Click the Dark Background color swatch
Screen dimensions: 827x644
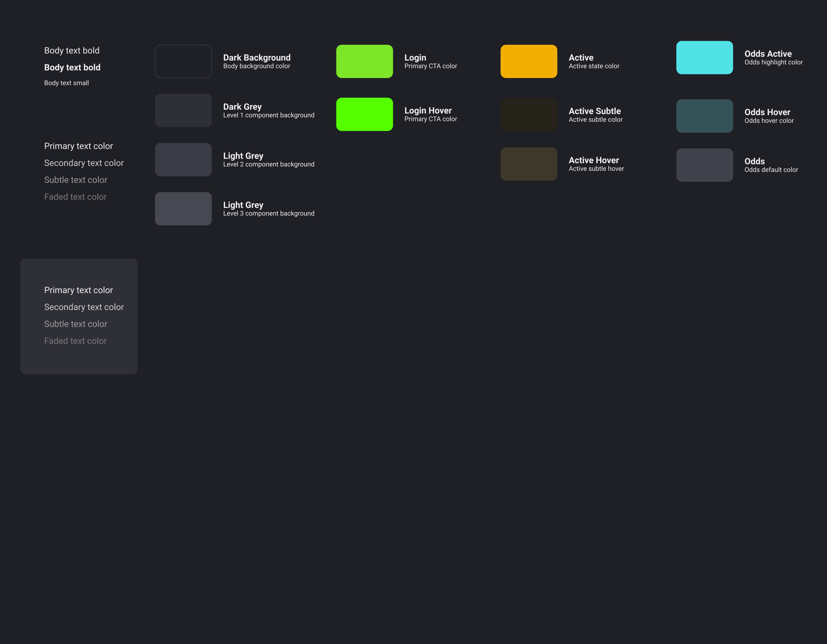[x=183, y=61]
